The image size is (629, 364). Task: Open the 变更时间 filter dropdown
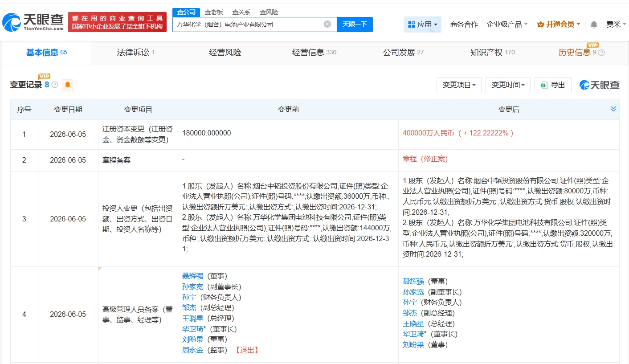click(508, 85)
